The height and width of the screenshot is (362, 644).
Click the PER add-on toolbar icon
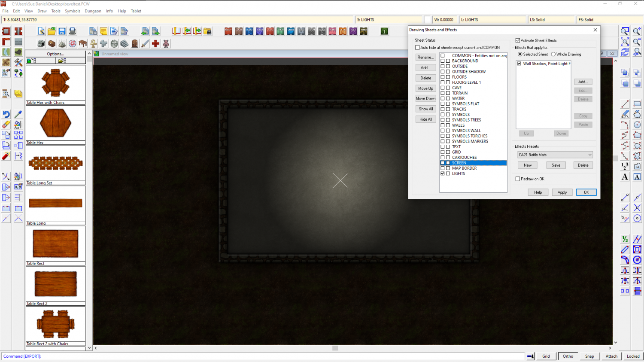click(x=280, y=31)
